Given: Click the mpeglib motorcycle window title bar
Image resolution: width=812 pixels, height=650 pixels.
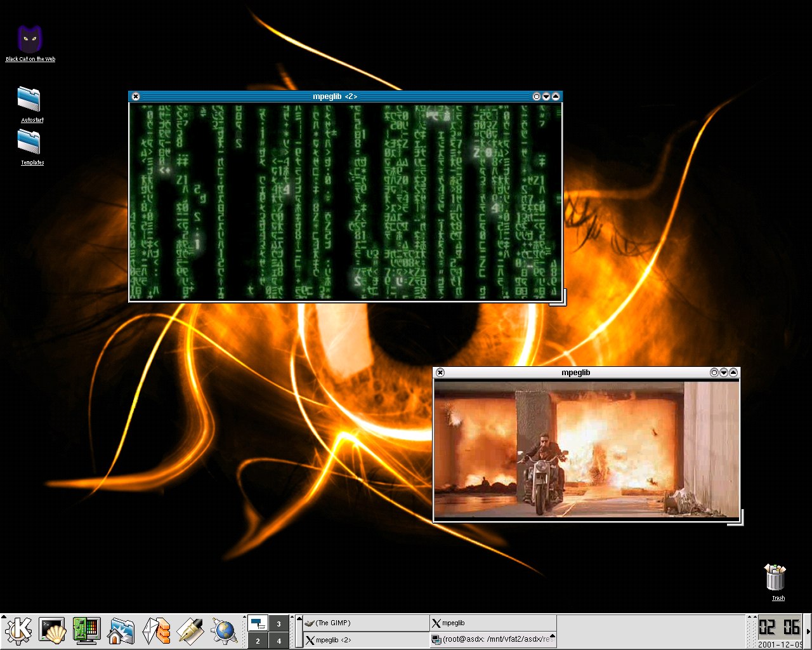Looking at the screenshot, I should (576, 373).
